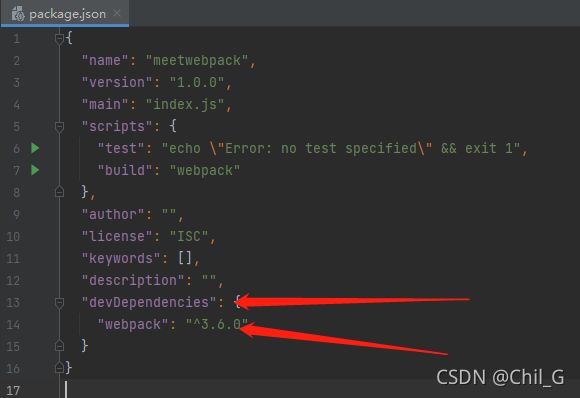Click the fold end marker on line 8
Image resolution: width=580 pixels, height=398 pixels.
click(59, 192)
